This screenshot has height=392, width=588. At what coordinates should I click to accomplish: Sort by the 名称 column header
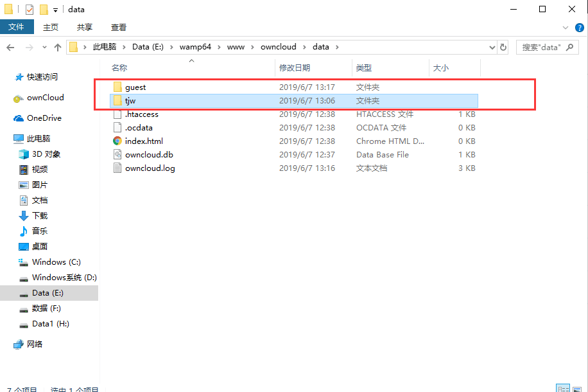[192, 68]
